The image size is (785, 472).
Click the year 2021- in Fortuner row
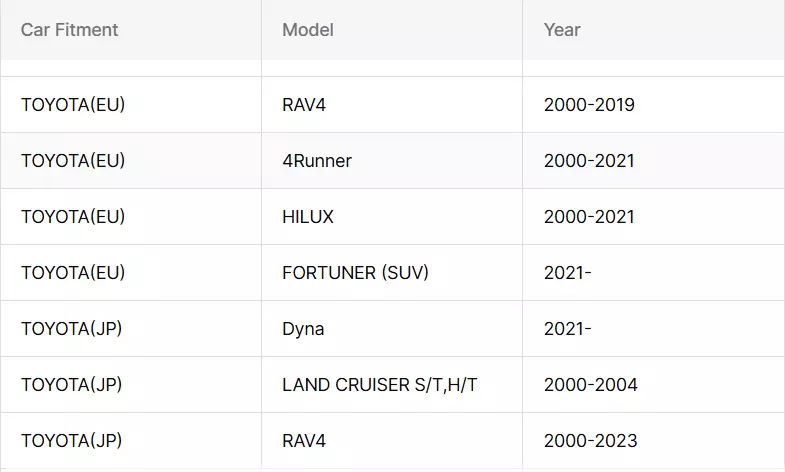point(567,273)
